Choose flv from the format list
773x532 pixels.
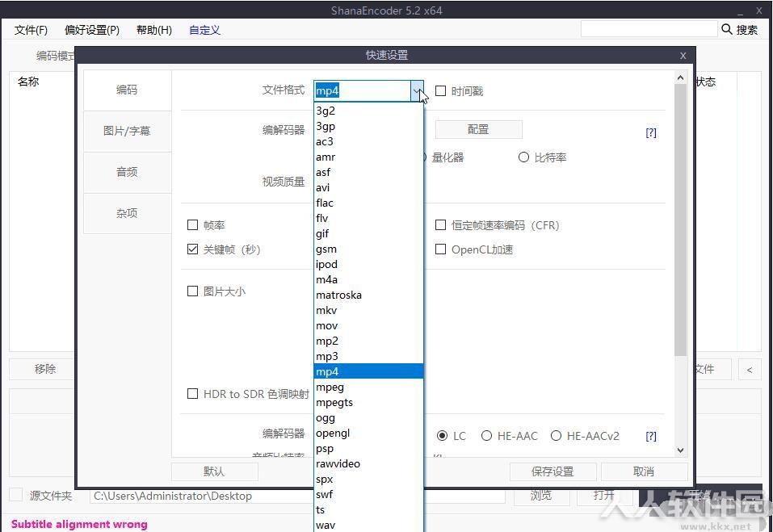click(x=369, y=218)
